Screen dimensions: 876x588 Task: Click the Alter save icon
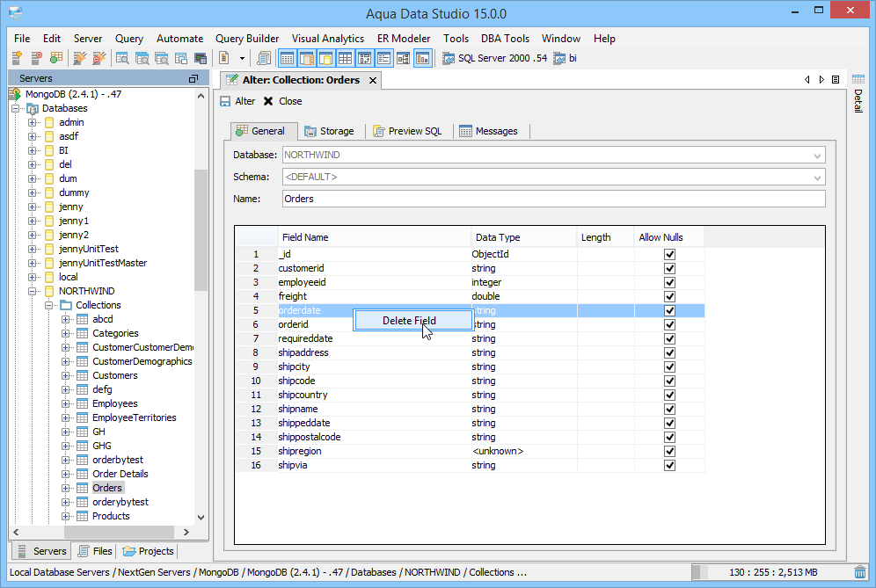(225, 101)
